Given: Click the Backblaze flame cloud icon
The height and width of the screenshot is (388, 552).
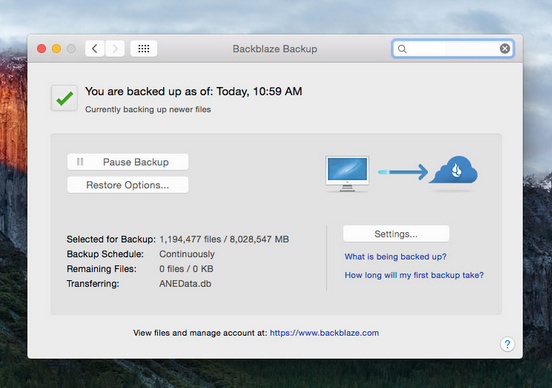Looking at the screenshot, I should (x=453, y=170).
